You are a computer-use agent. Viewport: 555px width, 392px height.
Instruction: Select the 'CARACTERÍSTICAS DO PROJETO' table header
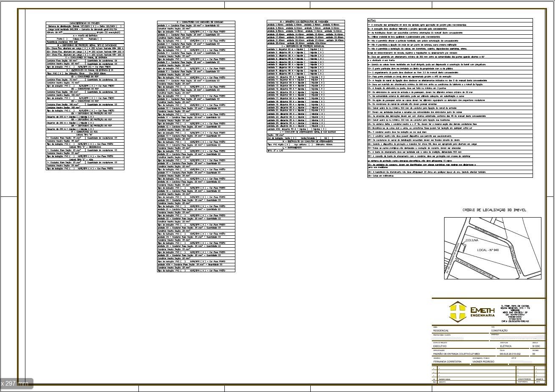tap(85, 23)
